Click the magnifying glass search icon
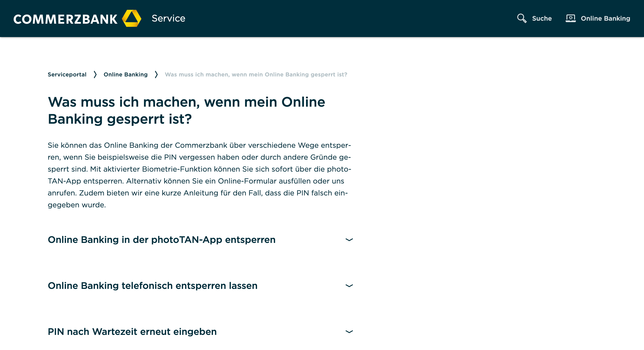 click(522, 19)
